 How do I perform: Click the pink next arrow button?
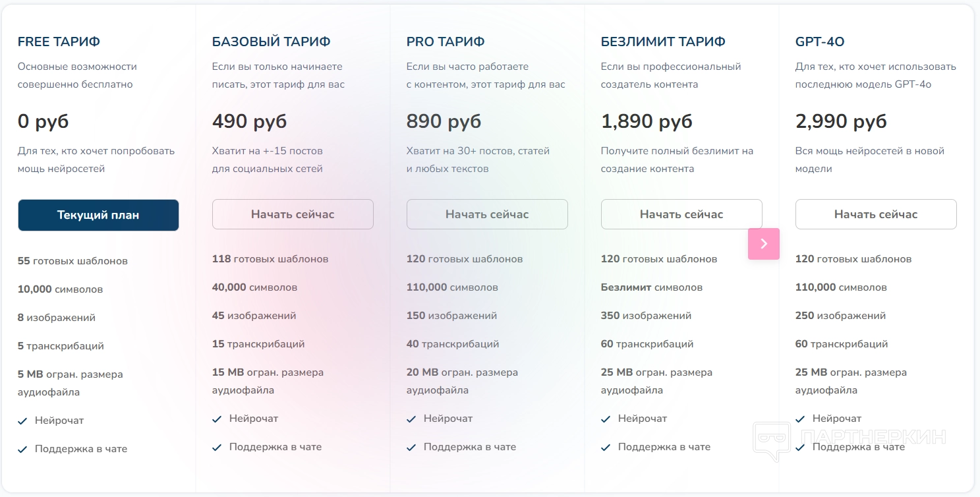pos(764,244)
